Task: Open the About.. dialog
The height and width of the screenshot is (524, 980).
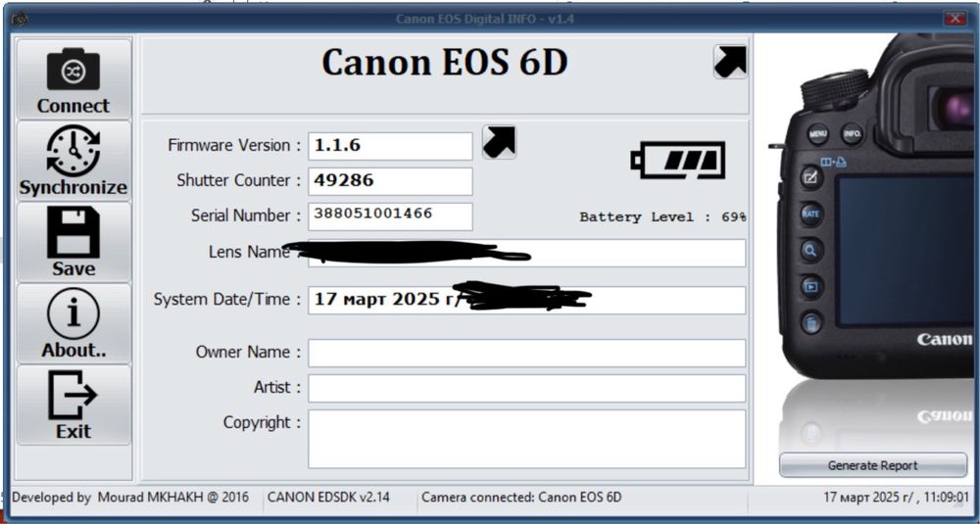Action: [73, 323]
